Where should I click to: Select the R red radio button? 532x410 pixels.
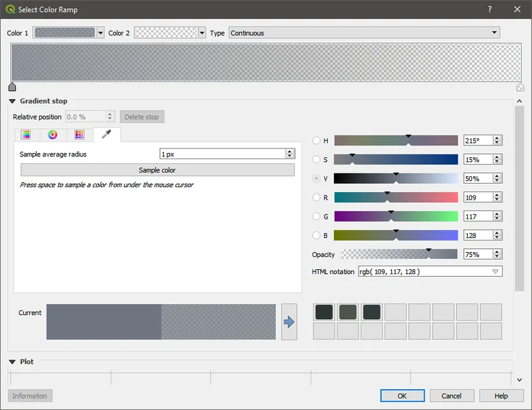(316, 197)
